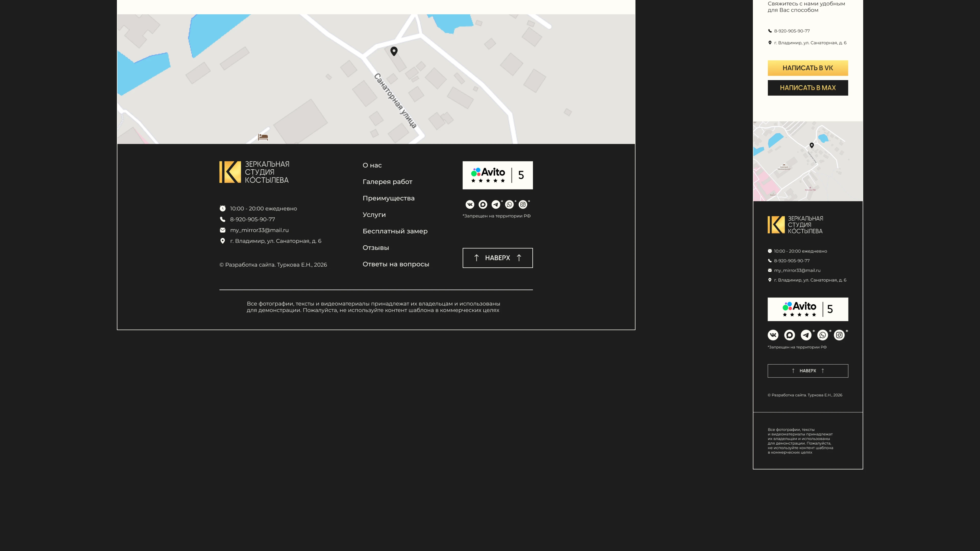This screenshot has height=551, width=980.
Task: Open the Avito rating badge in the mobile footer
Action: [x=808, y=309]
